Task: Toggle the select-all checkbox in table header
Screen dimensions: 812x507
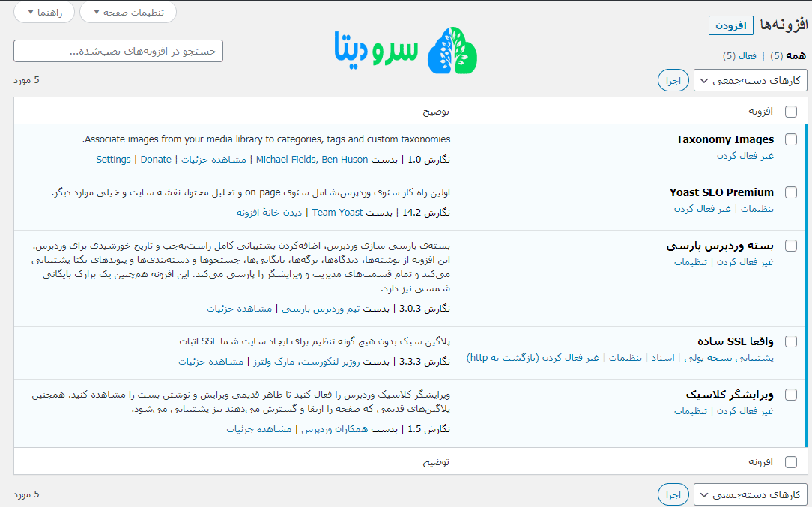Action: [790, 112]
